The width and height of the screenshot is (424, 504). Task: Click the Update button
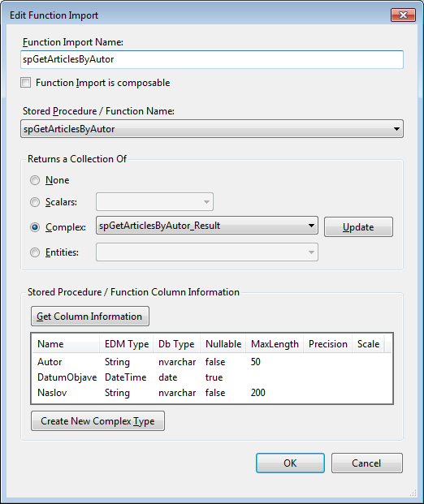click(358, 227)
